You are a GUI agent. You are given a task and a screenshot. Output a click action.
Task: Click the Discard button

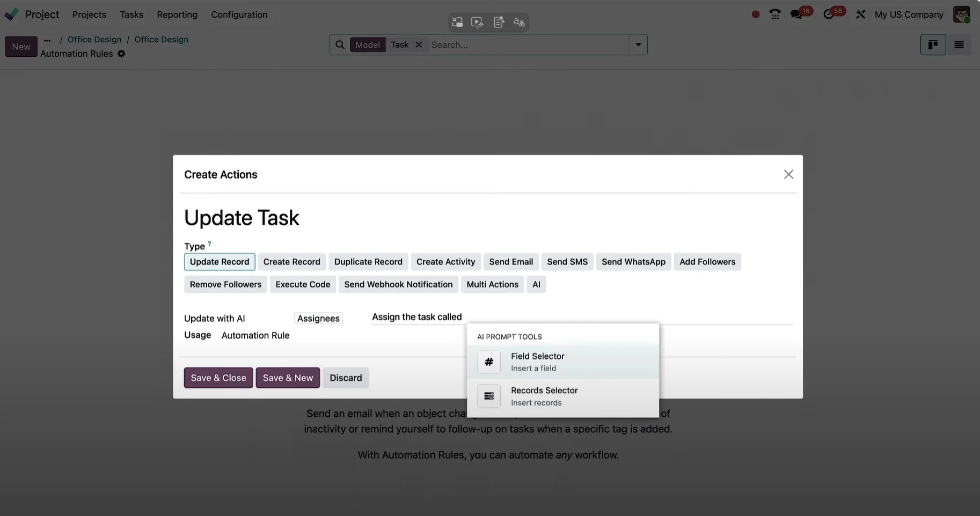(x=346, y=378)
